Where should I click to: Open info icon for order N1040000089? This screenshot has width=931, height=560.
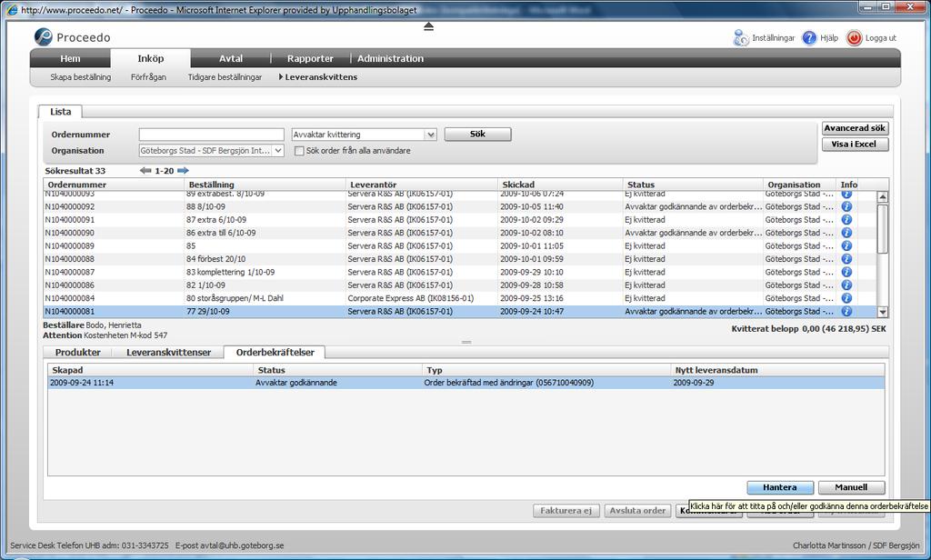click(846, 245)
